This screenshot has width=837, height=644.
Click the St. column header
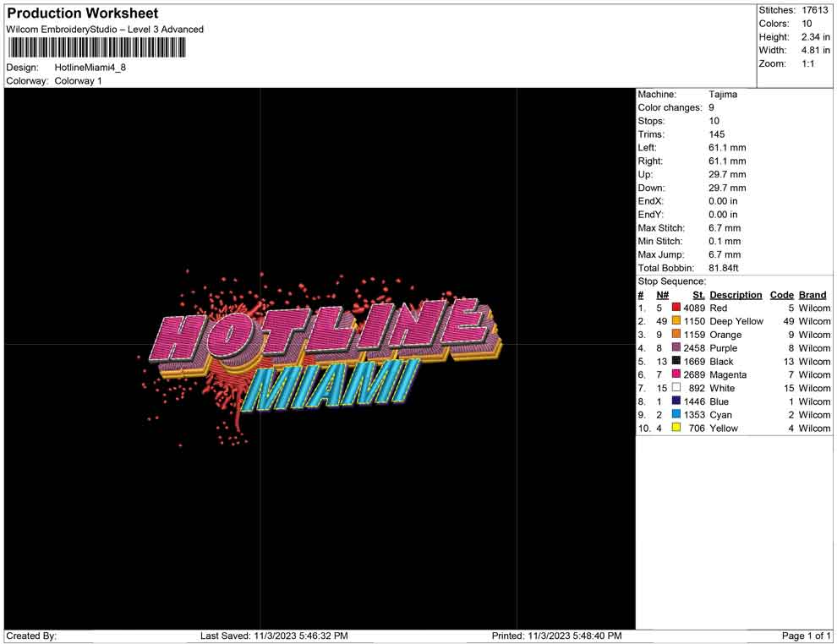(x=698, y=296)
